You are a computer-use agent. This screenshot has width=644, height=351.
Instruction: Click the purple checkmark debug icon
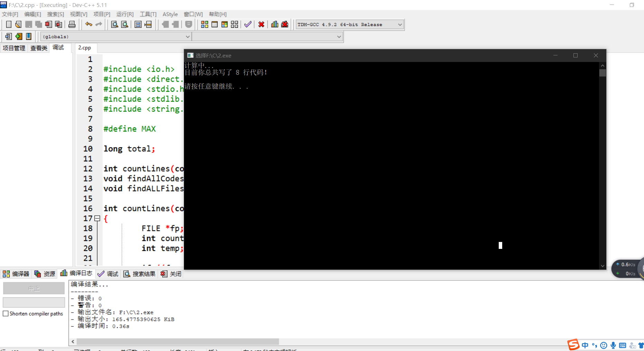click(248, 24)
